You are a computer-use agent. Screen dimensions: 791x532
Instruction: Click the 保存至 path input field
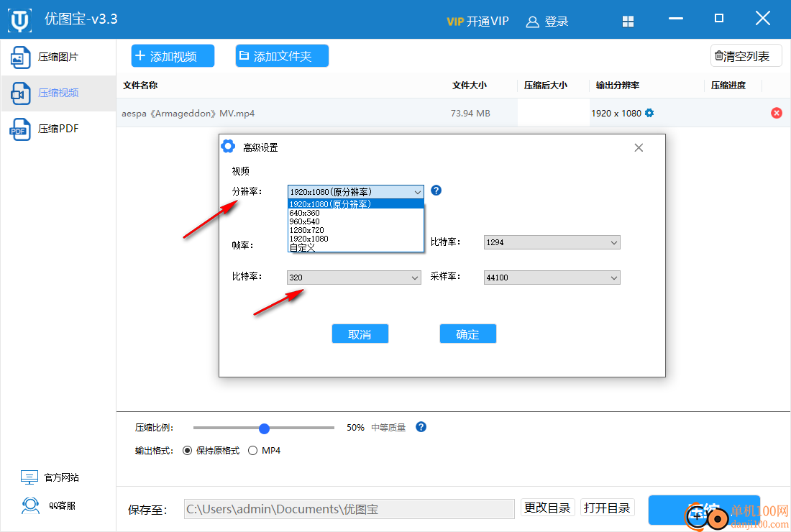pyautogui.click(x=349, y=509)
